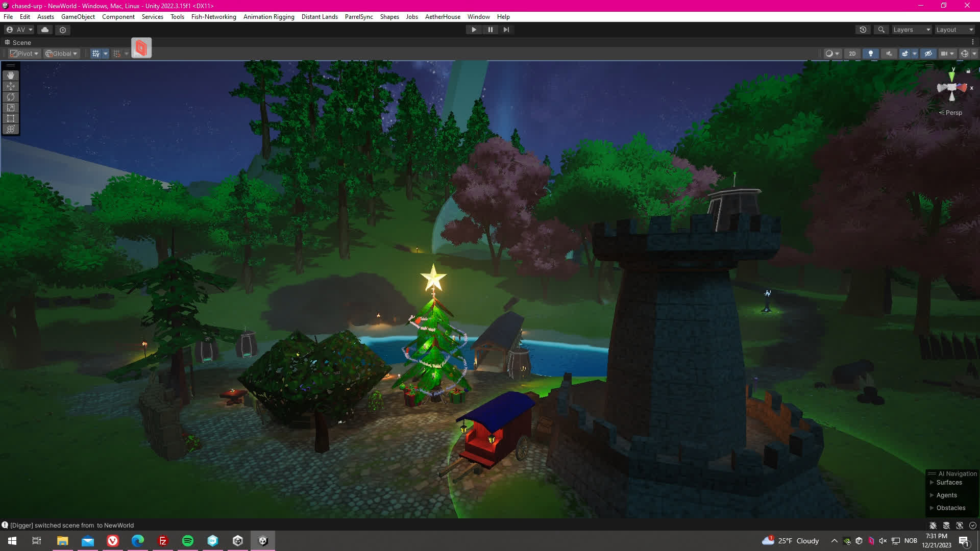Toggle 2D scene view mode
Screen dimensions: 980x551
[x=852, y=54]
